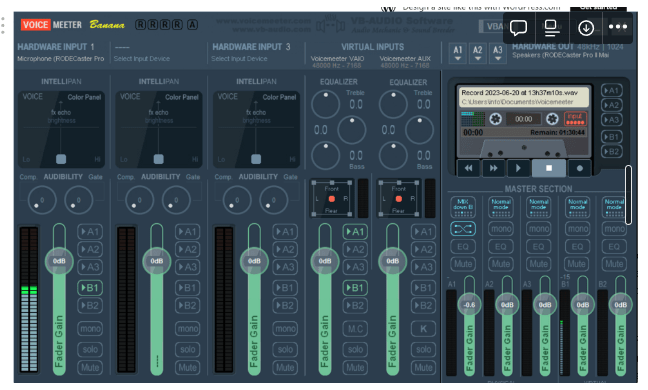
Task: Toggle A1 bus on Hardware Input 1
Action: [x=90, y=232]
